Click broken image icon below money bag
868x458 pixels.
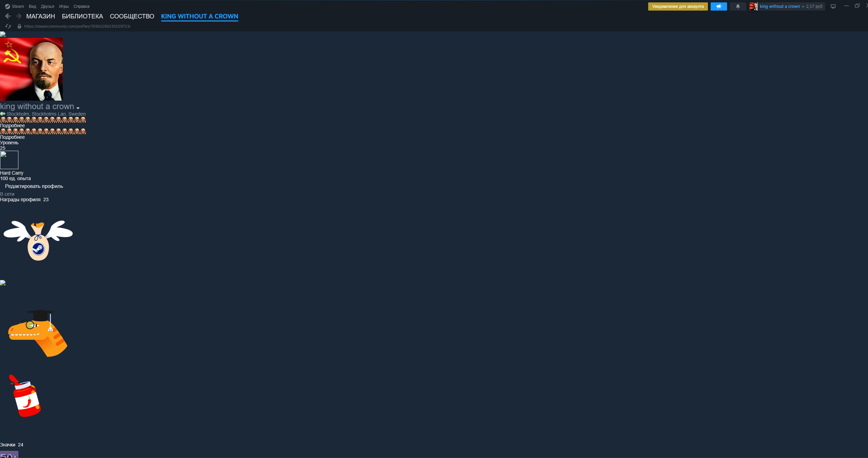coord(3,283)
